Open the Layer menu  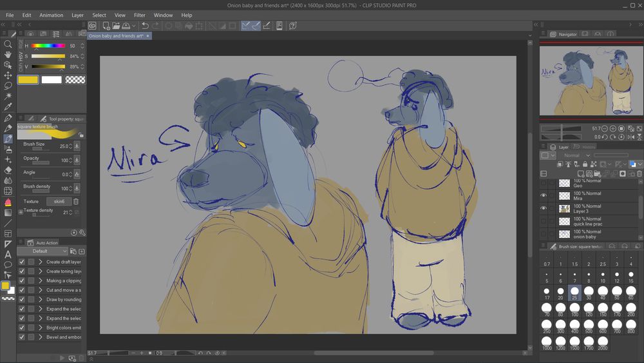[x=78, y=15]
